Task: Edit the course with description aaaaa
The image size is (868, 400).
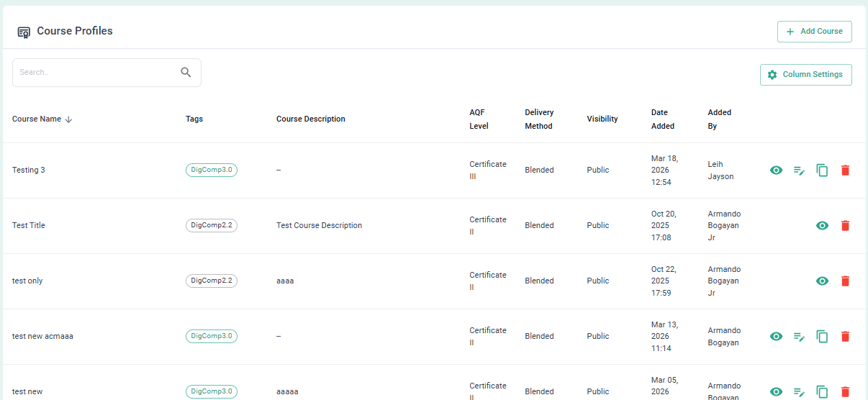Action: (799, 392)
